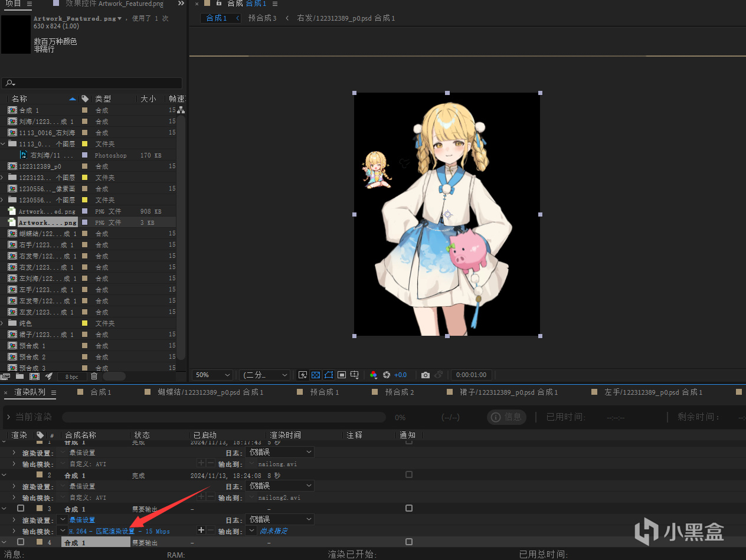Toggle notify checkbox for queue item 3
The height and width of the screenshot is (560, 746).
point(409,508)
